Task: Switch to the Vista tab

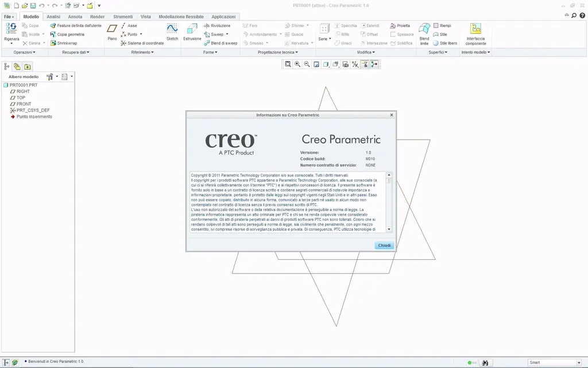Action: pos(145,17)
